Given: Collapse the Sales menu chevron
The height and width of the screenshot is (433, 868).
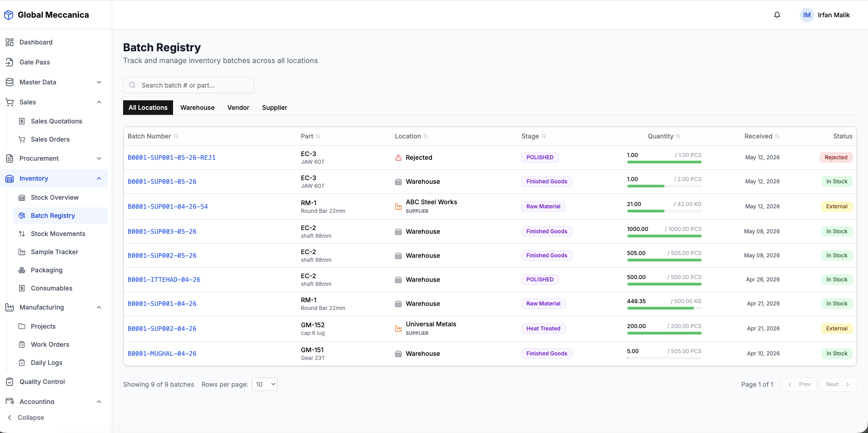Looking at the screenshot, I should (x=99, y=102).
